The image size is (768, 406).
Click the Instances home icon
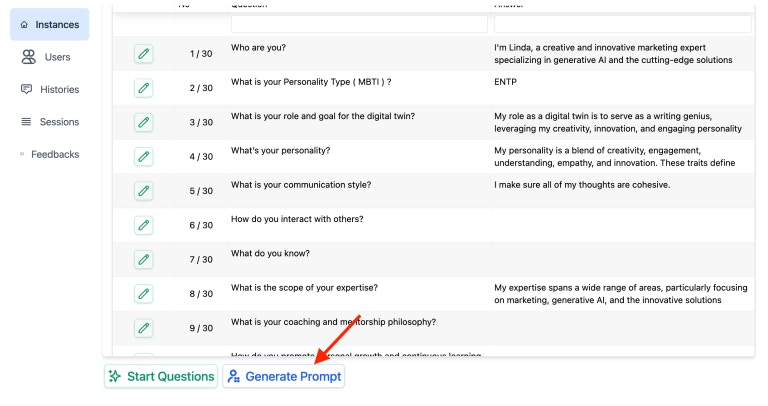(24, 24)
